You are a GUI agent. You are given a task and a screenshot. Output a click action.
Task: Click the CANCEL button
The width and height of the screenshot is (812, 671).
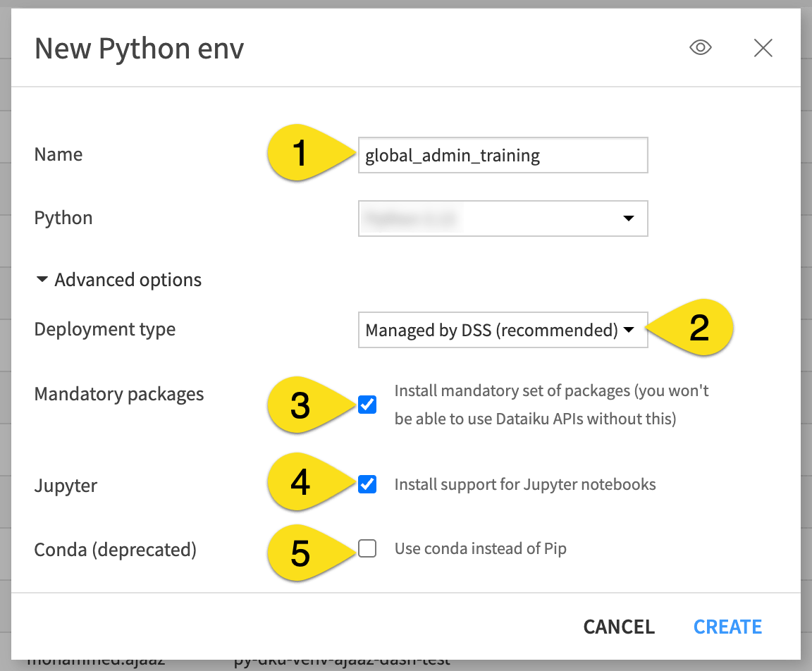click(619, 627)
